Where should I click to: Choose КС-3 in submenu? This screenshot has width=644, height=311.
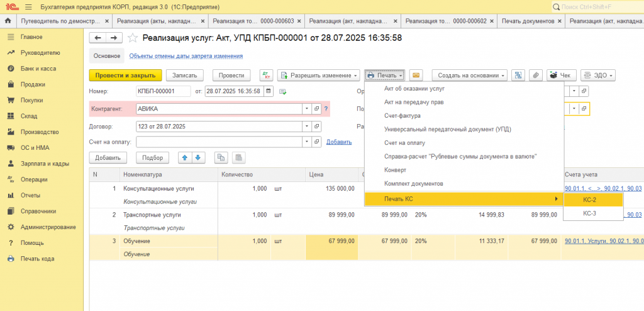(x=593, y=213)
